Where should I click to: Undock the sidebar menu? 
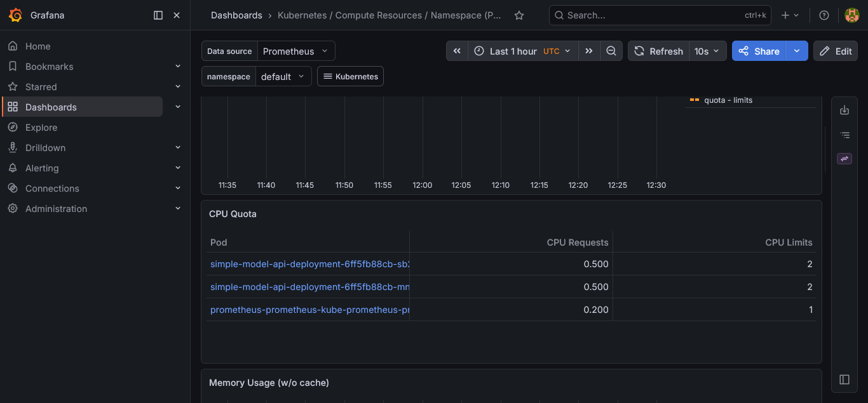click(x=158, y=15)
